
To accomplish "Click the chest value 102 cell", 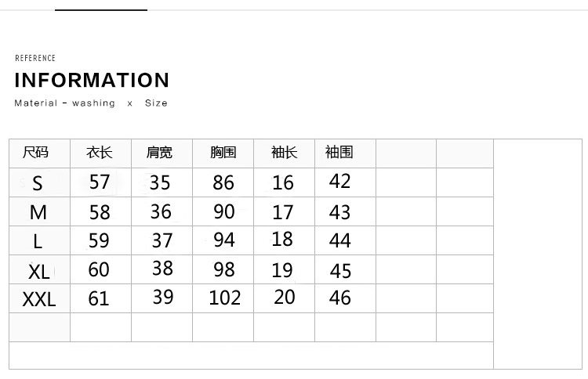I will click(224, 298).
